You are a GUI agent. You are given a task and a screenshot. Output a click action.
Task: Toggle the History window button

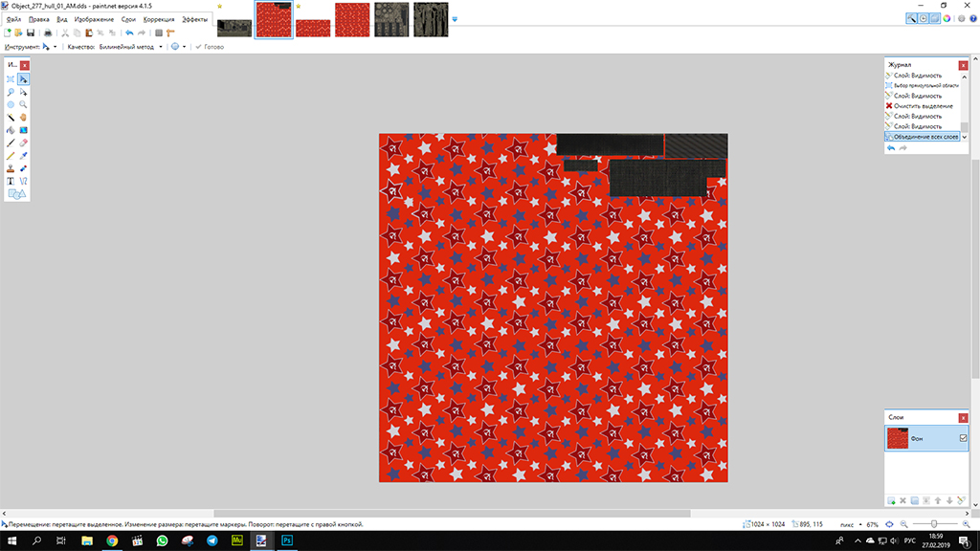923,18
